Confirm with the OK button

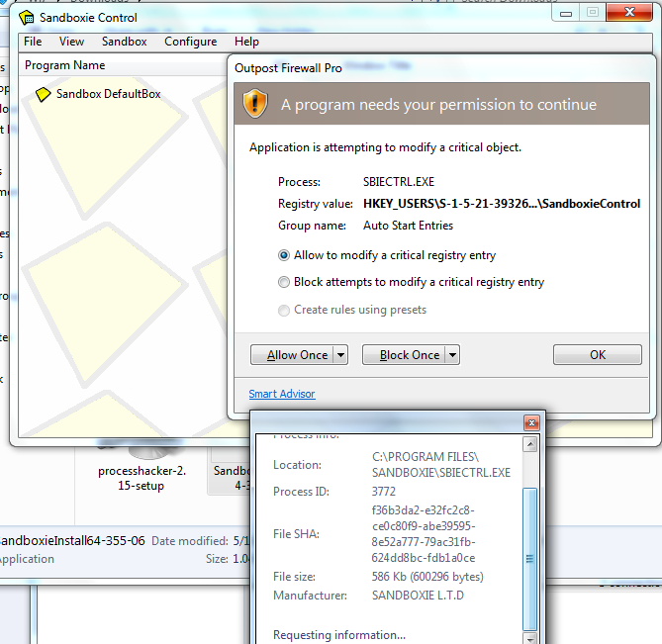click(598, 355)
